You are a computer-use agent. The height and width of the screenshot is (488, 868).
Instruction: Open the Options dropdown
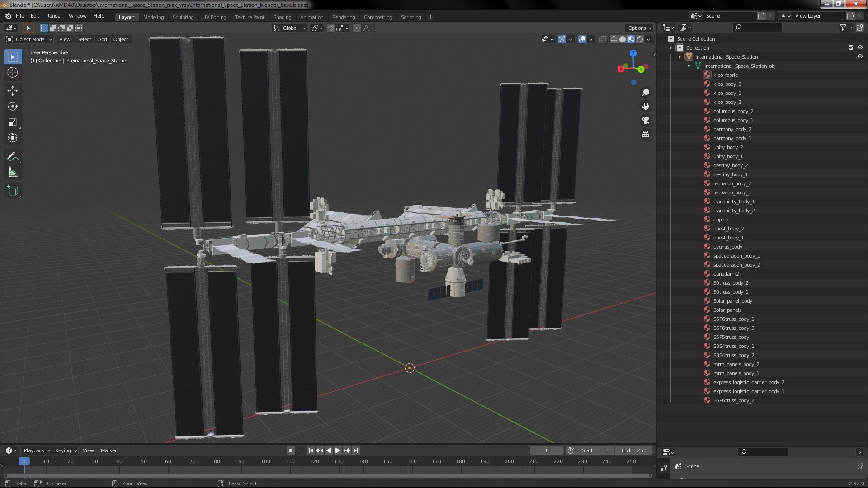pos(640,28)
